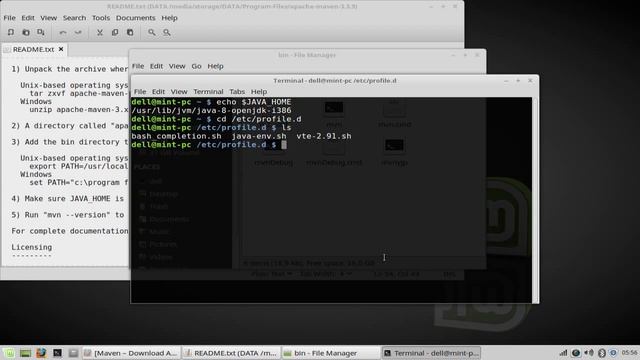
Task: Open the text editor View menu
Action: coord(49,18)
